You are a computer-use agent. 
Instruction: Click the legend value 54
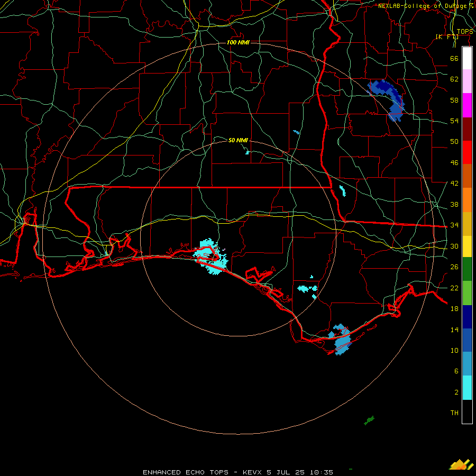click(x=454, y=121)
